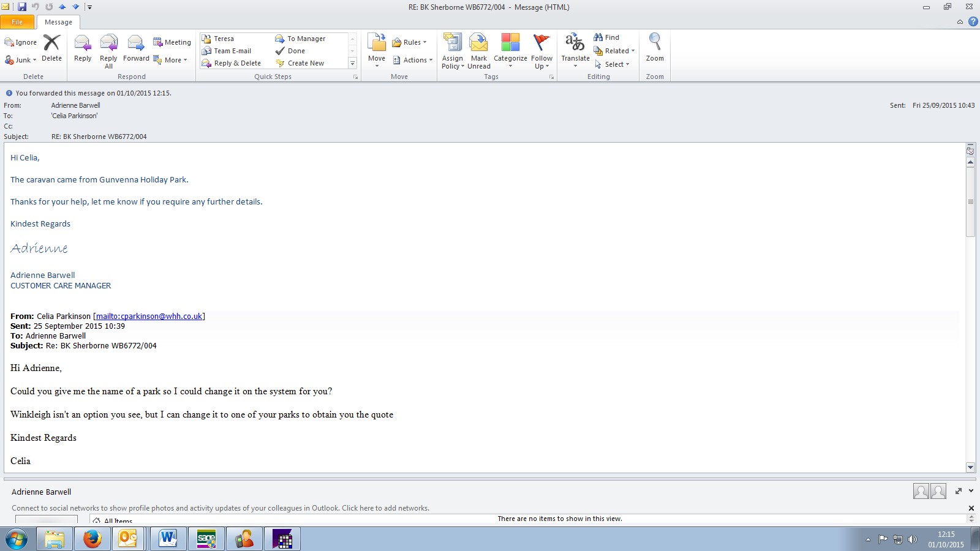Open the Translate menu

[575, 51]
